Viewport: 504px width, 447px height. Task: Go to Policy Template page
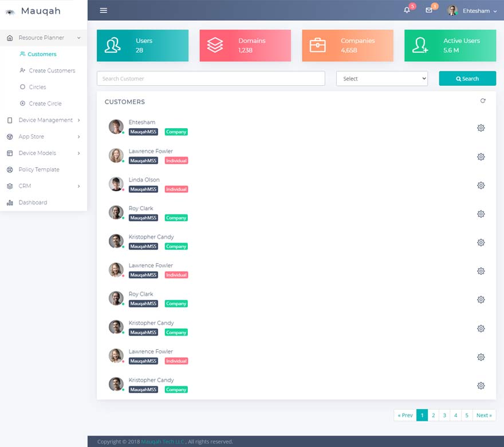coord(38,169)
